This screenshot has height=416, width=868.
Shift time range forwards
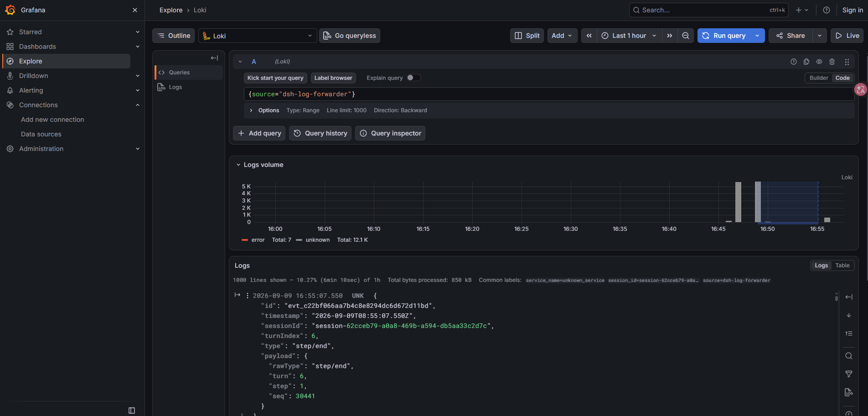(670, 36)
